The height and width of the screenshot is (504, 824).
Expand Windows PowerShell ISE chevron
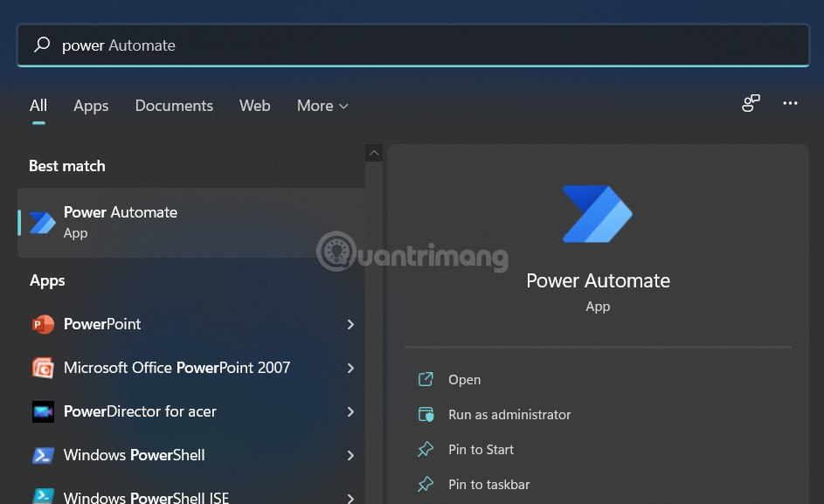point(350,497)
